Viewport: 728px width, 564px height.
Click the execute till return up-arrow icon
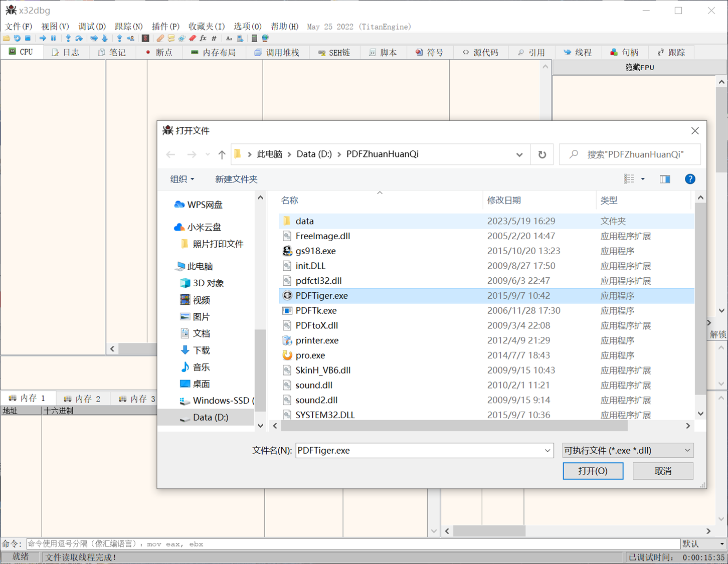tap(119, 38)
